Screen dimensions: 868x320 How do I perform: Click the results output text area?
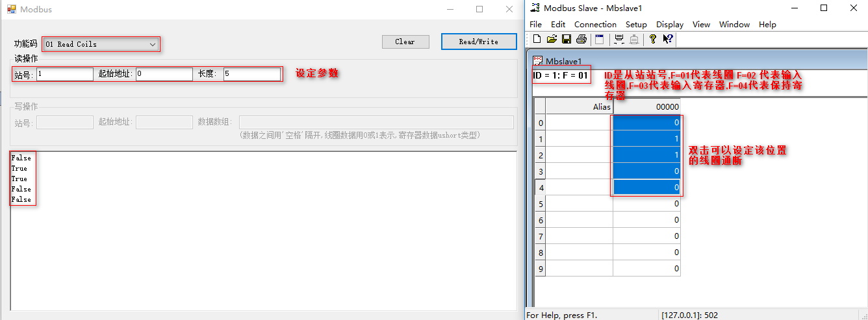(263, 230)
